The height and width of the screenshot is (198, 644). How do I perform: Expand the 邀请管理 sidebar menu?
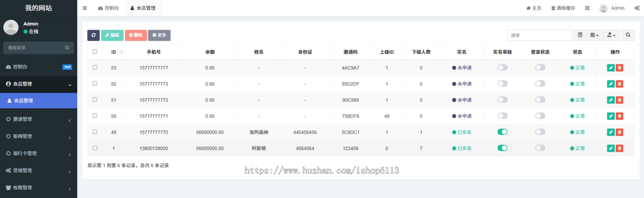click(x=39, y=119)
